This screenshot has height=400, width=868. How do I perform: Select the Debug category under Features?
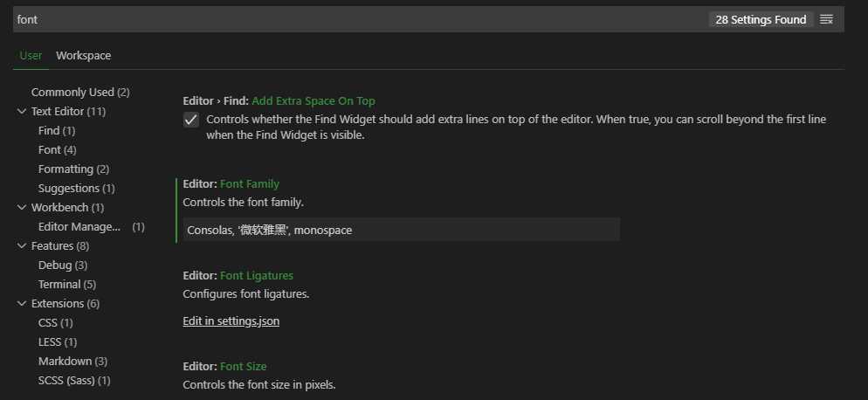[x=63, y=266]
